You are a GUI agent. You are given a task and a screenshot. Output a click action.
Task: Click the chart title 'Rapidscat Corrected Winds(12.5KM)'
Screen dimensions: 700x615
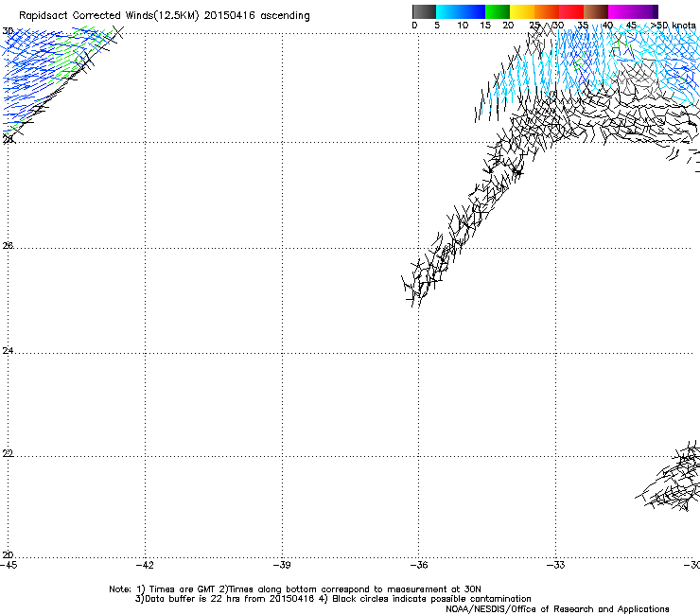[x=109, y=16]
